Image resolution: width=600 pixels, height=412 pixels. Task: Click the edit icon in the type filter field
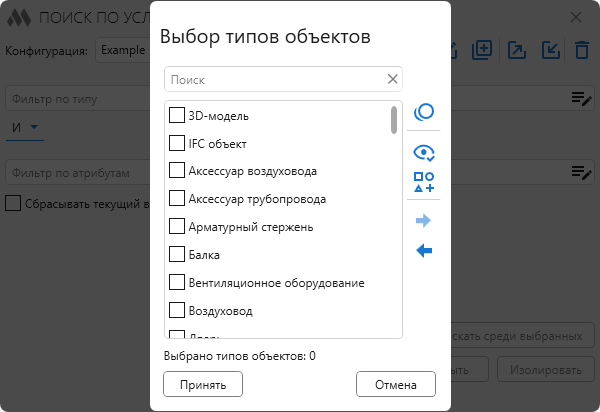click(x=581, y=98)
